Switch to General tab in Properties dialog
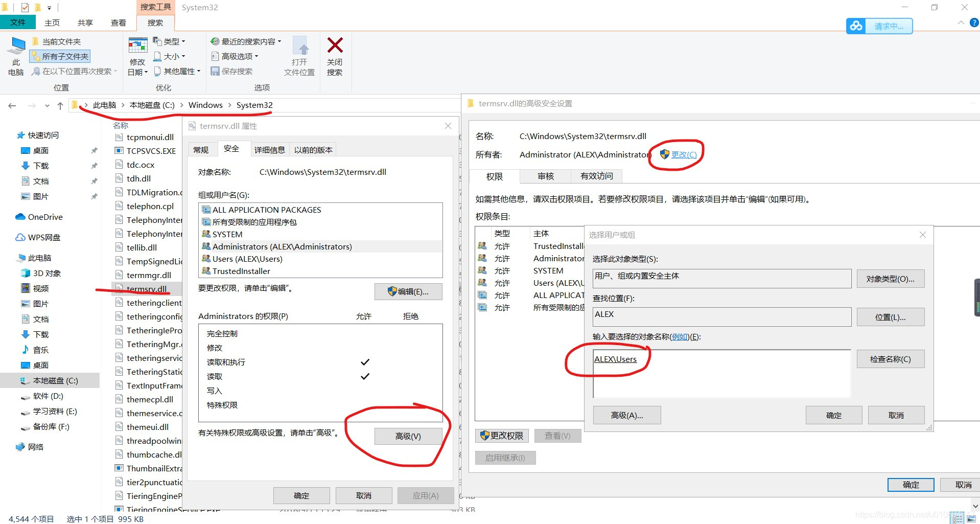 201,150
